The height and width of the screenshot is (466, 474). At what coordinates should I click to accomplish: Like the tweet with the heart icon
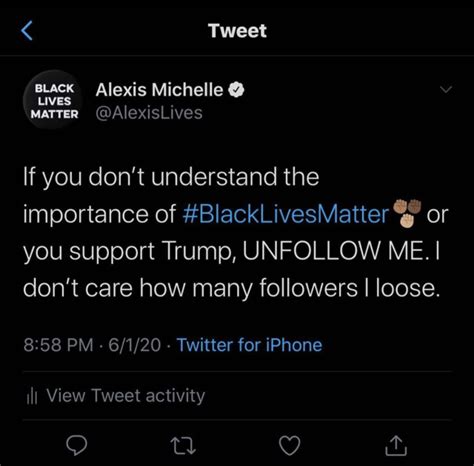click(x=289, y=446)
